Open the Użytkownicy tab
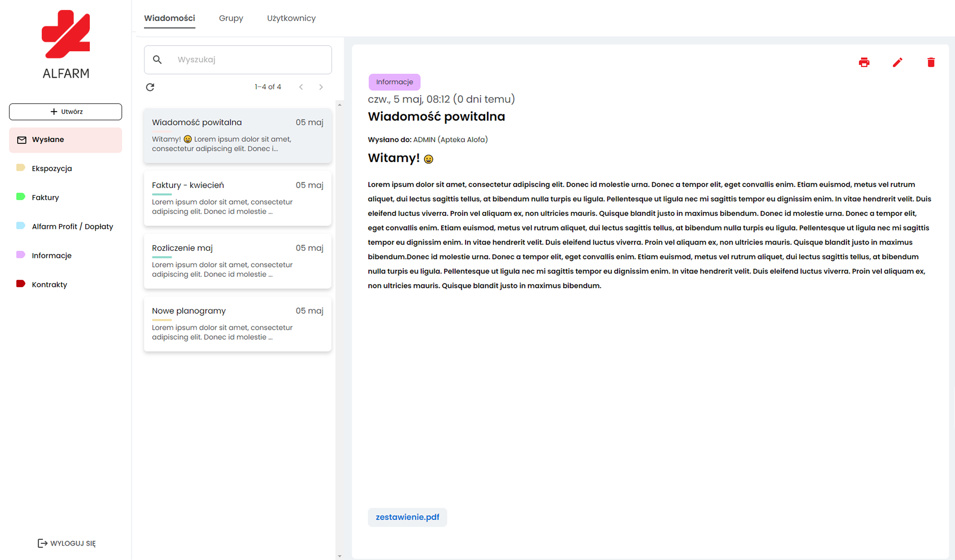Screen dimensions: 955x560 [x=291, y=18]
